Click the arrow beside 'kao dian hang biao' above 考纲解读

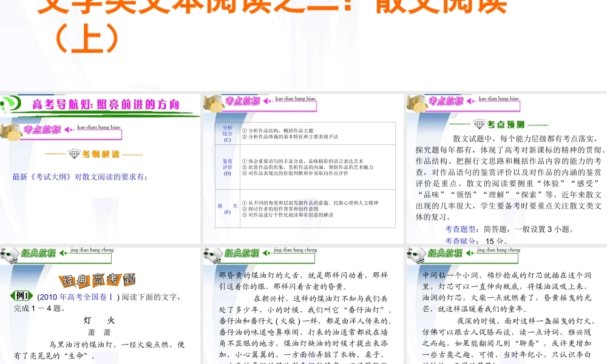tap(69, 129)
